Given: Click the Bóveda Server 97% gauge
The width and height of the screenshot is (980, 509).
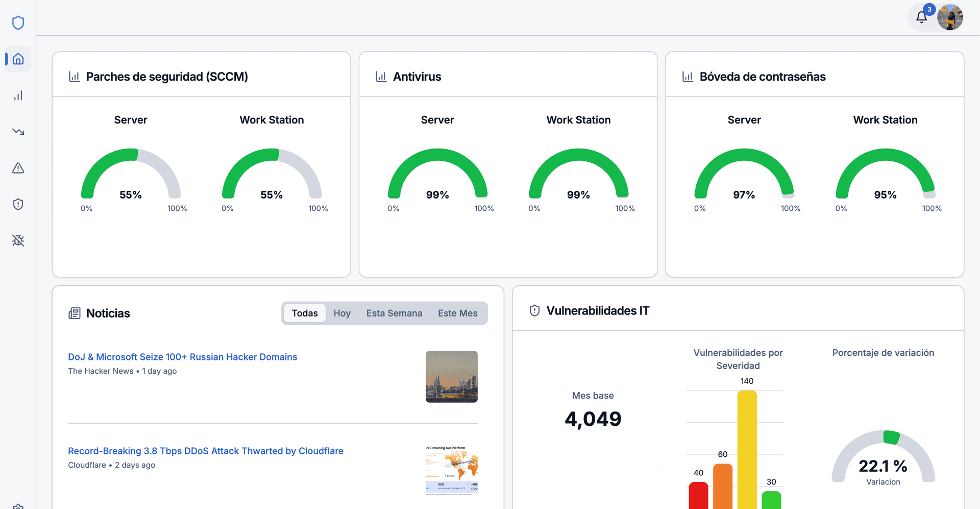Looking at the screenshot, I should (x=744, y=174).
